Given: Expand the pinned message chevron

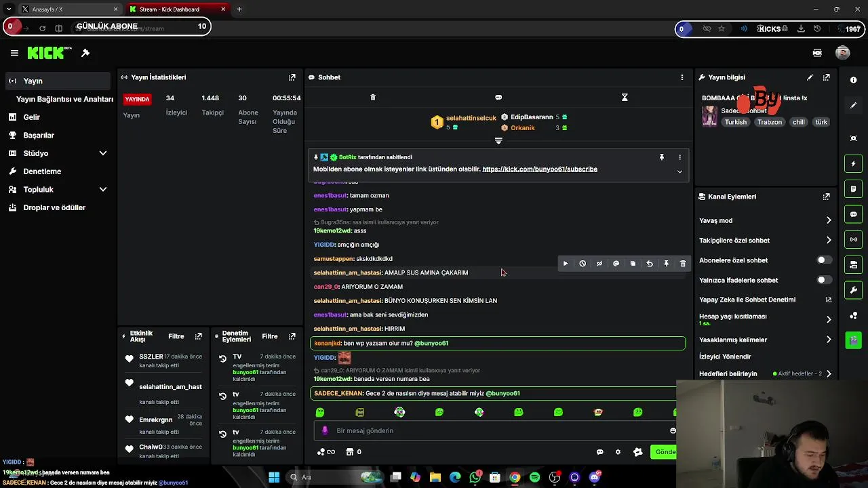Looking at the screenshot, I should click(679, 171).
